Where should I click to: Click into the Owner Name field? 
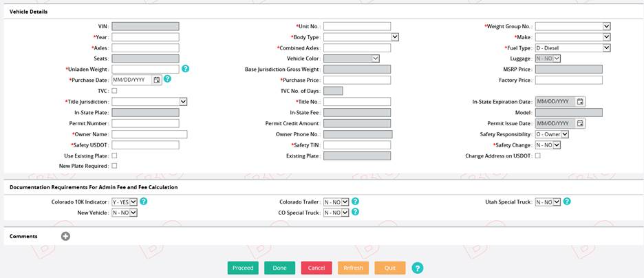149,134
